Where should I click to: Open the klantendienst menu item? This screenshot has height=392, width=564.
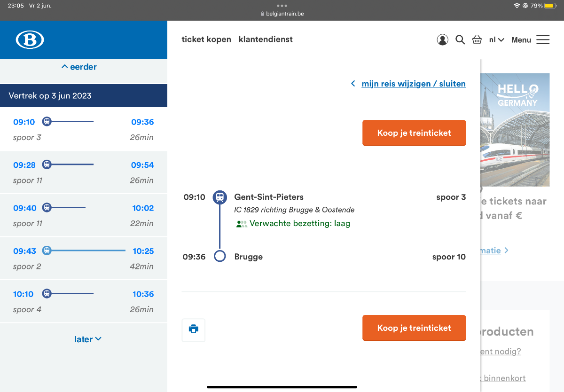266,39
